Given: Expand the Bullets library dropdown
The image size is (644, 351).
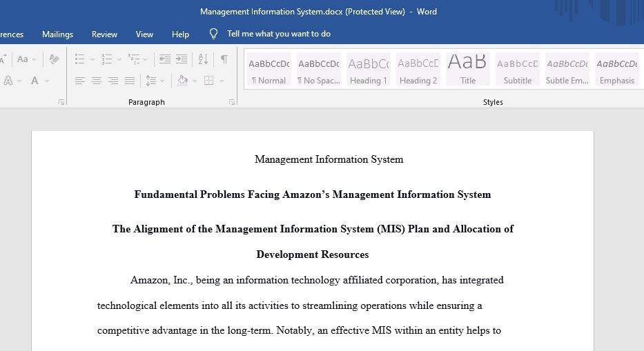Looking at the screenshot, I should [92, 59].
